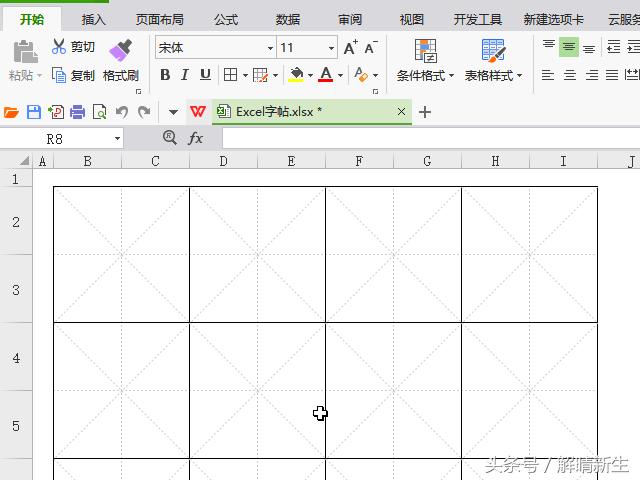Align text right
The width and height of the screenshot is (640, 480).
pos(591,75)
